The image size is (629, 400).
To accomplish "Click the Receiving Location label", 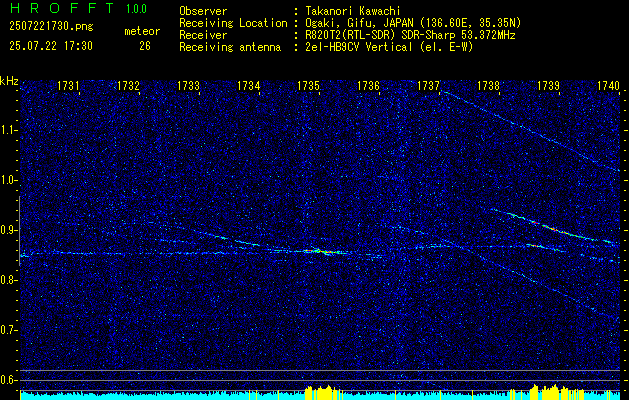I will pos(233,23).
